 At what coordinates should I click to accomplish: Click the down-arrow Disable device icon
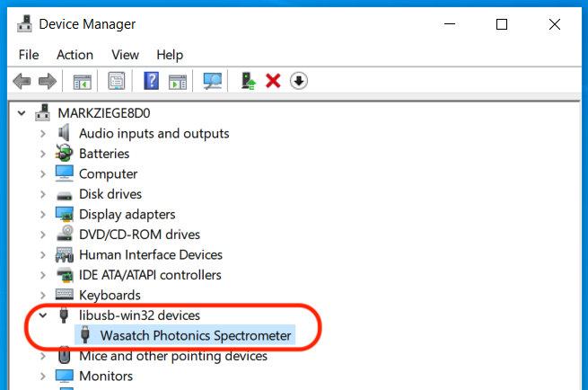click(x=299, y=82)
